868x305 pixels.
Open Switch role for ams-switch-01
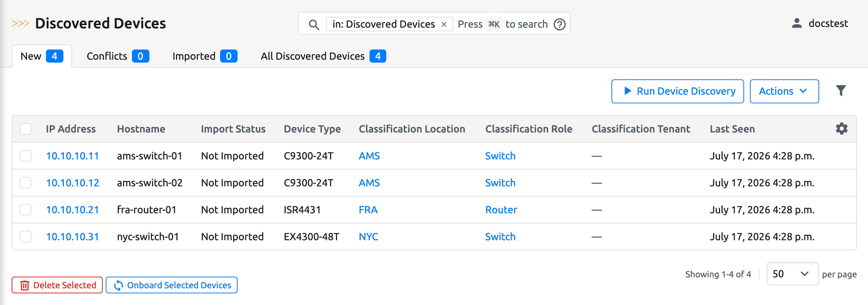tap(500, 156)
